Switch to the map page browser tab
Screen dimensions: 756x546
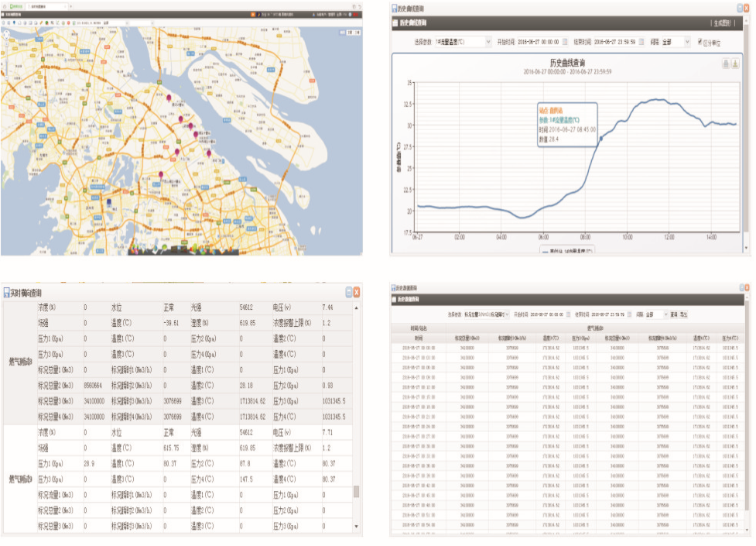[47, 7]
